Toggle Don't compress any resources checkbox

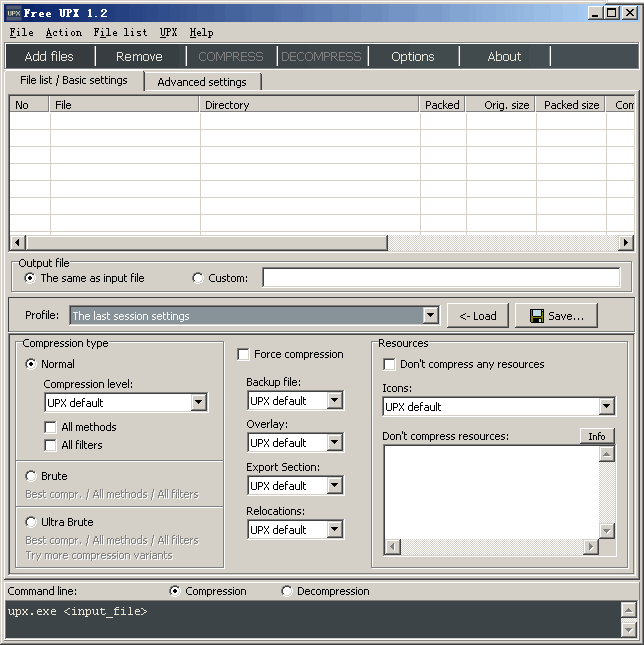point(390,364)
